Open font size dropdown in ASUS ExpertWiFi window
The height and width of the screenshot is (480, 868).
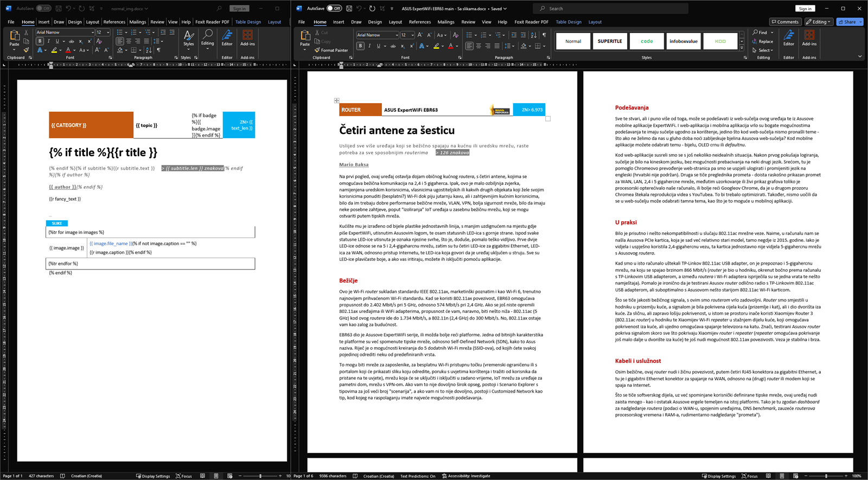(x=412, y=35)
